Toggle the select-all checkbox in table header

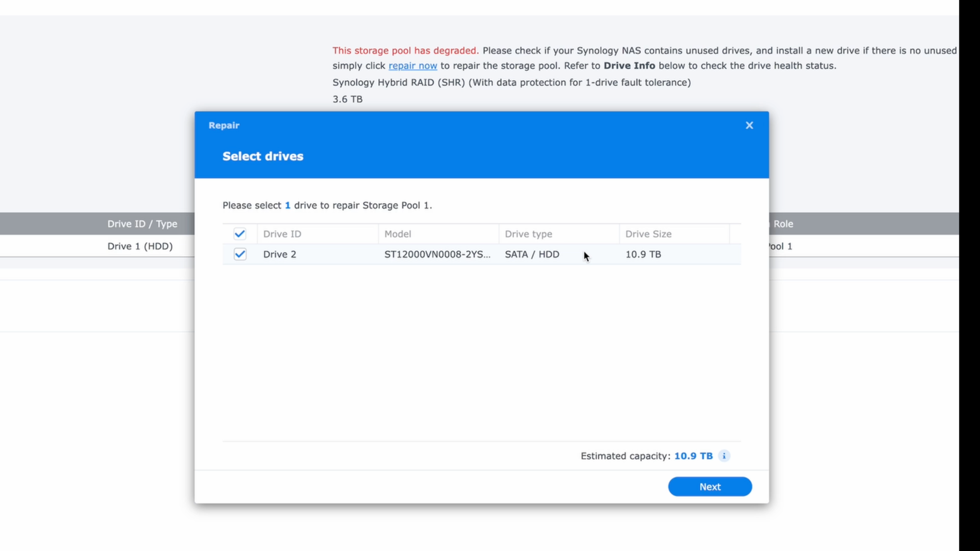point(240,234)
